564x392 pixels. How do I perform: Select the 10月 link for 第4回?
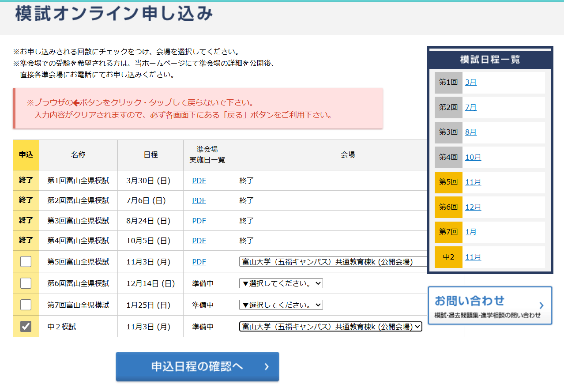pos(473,157)
